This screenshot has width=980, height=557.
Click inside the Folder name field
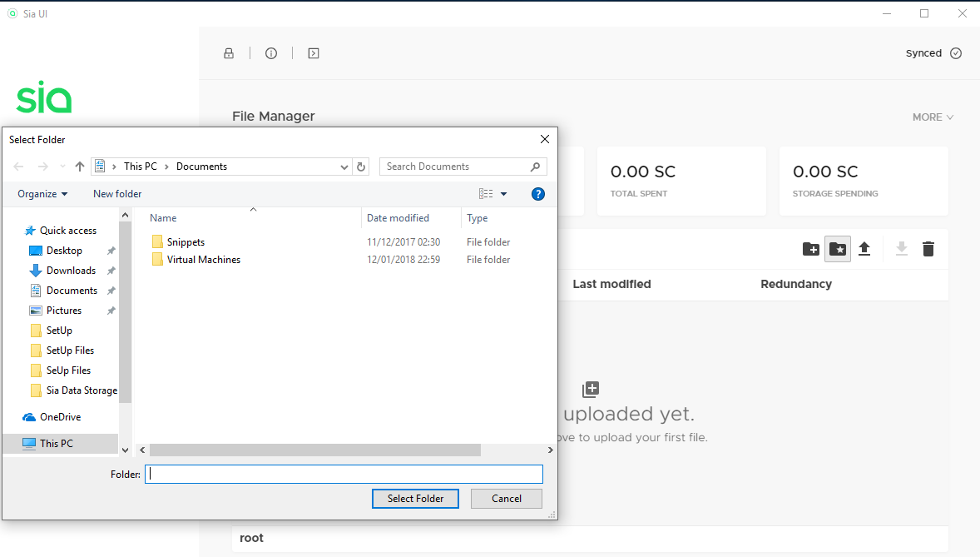pyautogui.click(x=344, y=474)
